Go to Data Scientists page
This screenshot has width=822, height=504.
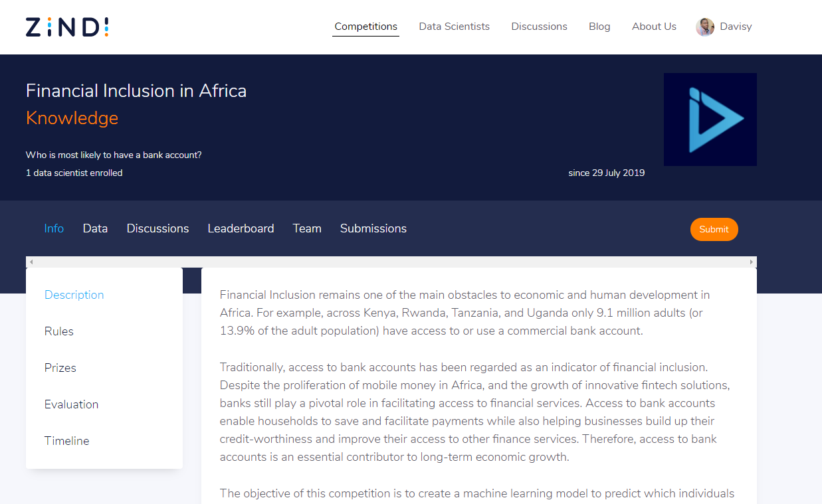pos(454,27)
